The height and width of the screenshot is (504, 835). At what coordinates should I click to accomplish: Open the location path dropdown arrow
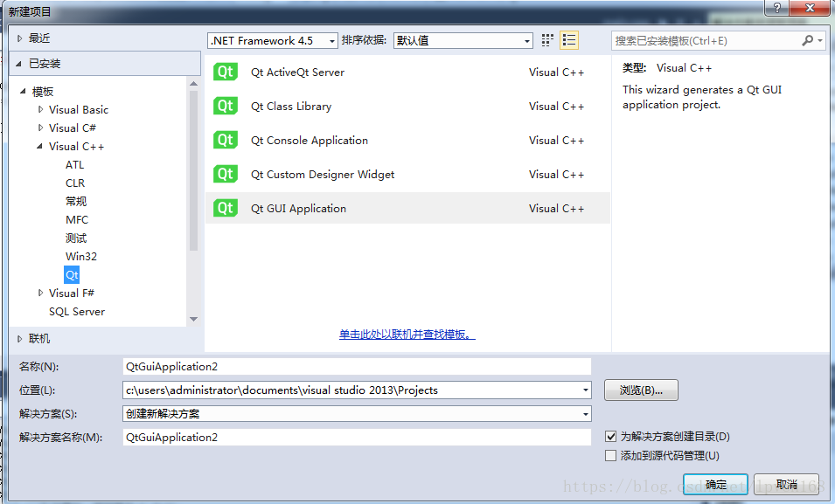(585, 390)
